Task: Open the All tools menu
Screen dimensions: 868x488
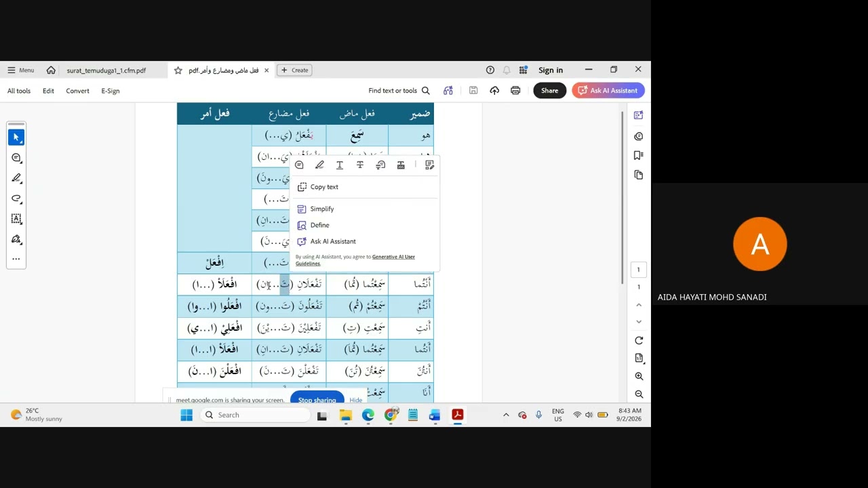Action: [19, 91]
